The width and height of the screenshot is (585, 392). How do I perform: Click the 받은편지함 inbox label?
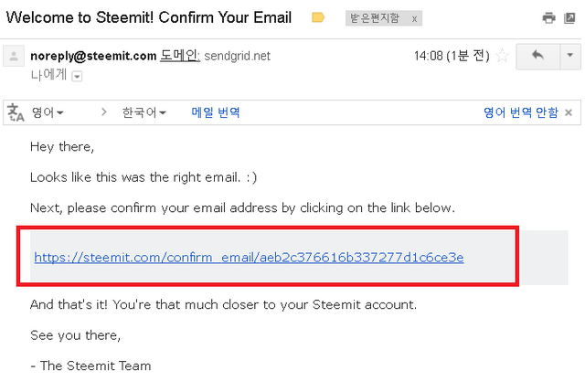(375, 18)
